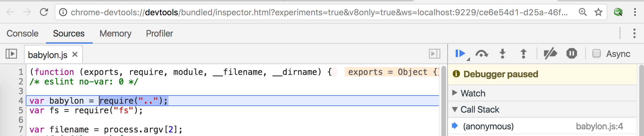644x136 pixels.
Task: Click the require("..") expression on line 4
Action: 134,101
